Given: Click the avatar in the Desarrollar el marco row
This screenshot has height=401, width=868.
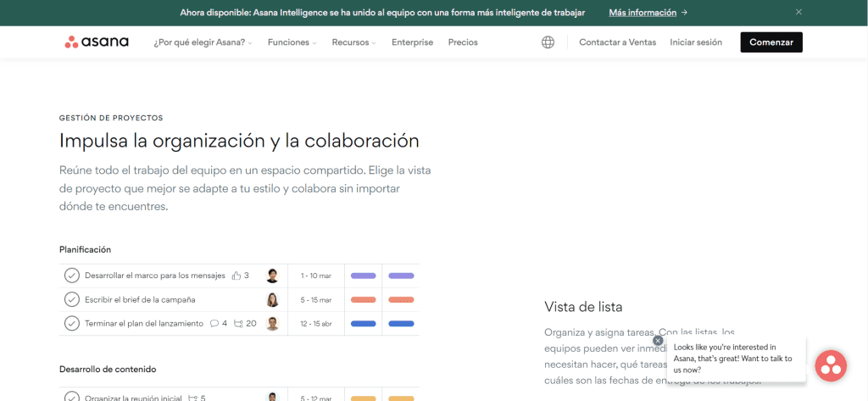Looking at the screenshot, I should [272, 276].
